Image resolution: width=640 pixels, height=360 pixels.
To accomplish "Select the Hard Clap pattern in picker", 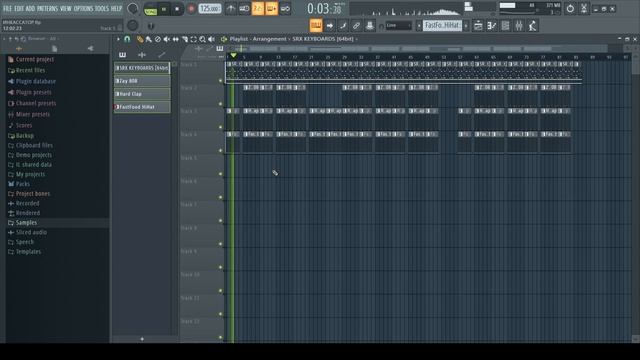I will pyautogui.click(x=142, y=94).
